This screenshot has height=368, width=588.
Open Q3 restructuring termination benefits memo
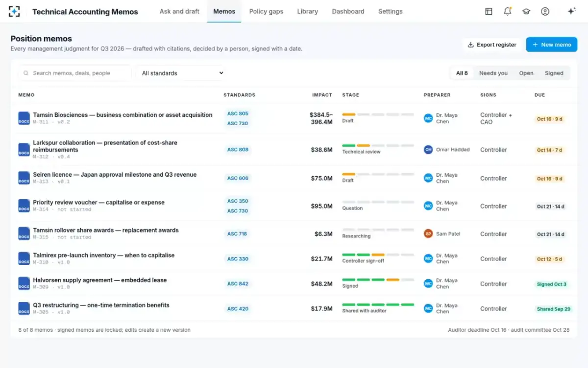(x=101, y=305)
